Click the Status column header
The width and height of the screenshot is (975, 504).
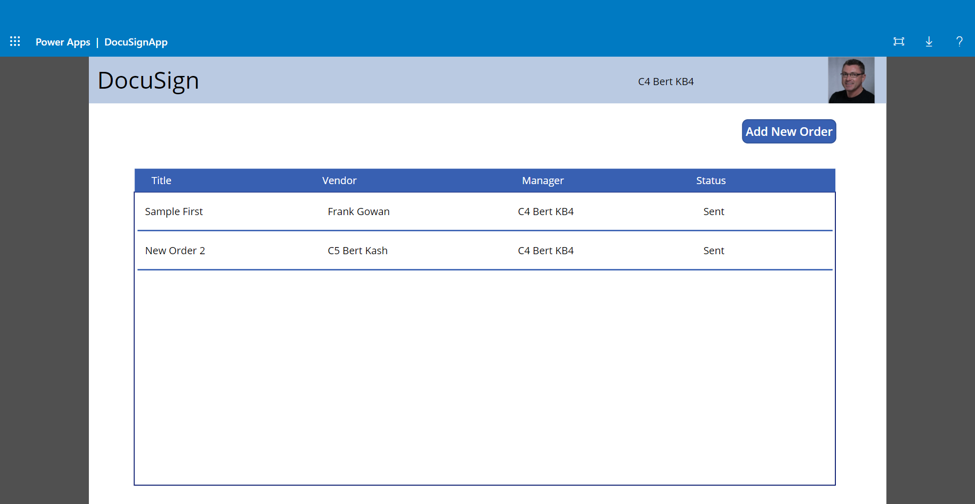click(710, 181)
